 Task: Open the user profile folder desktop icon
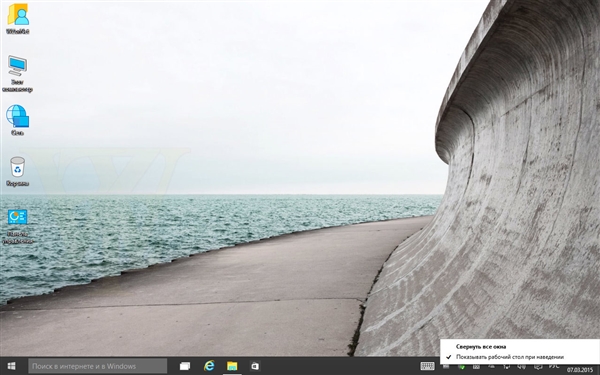coord(18,18)
